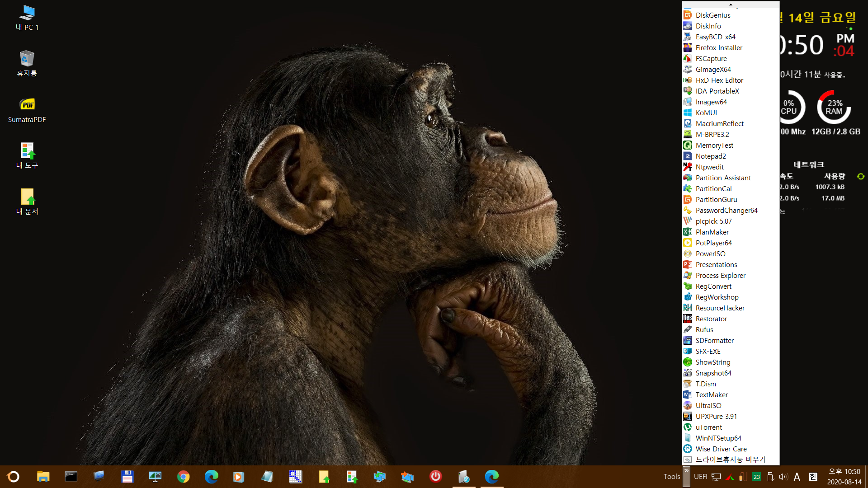Click the Restorator icon
Viewport: 868px width, 488px height.
[688, 319]
